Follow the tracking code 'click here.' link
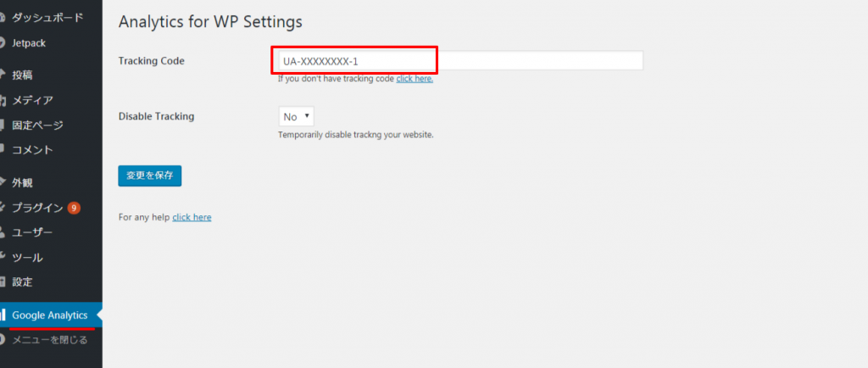This screenshot has height=368, width=868. 415,79
